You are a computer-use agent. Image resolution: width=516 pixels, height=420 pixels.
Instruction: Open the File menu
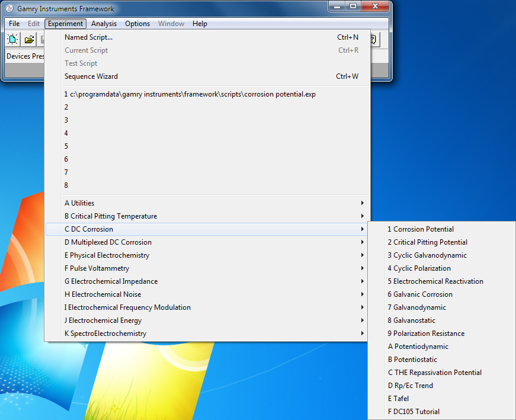(14, 24)
